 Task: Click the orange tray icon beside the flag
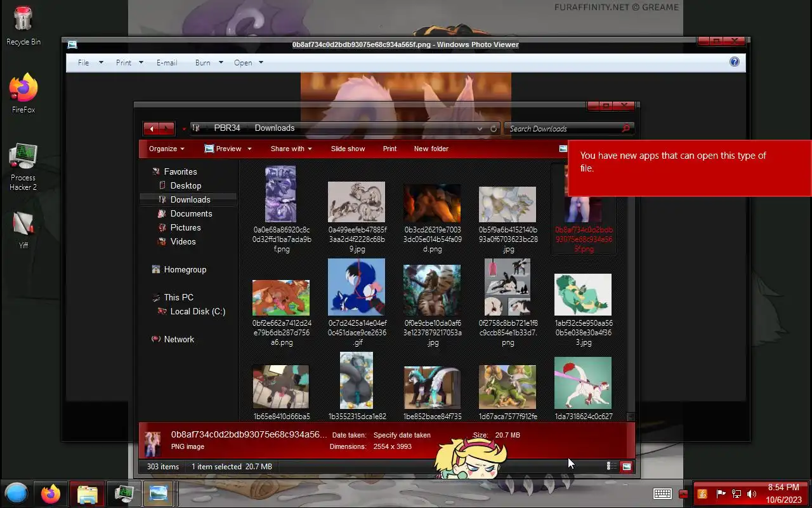[x=702, y=494]
